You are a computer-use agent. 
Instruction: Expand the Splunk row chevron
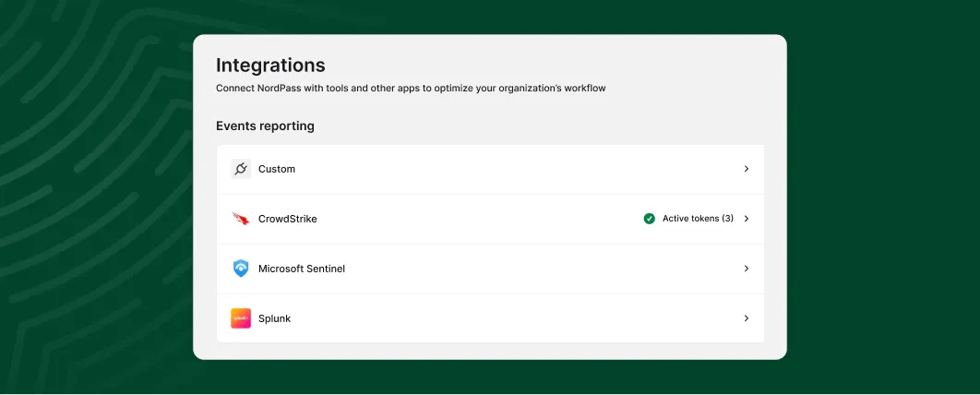click(747, 318)
